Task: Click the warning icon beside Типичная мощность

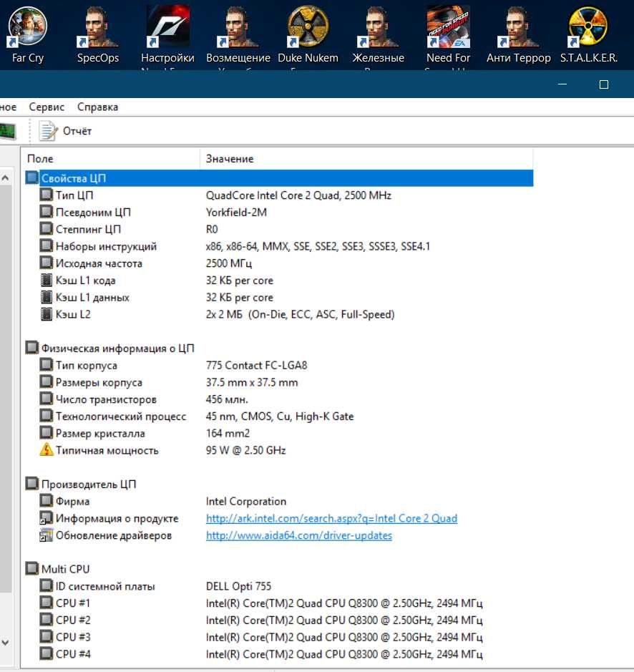Action: (x=47, y=450)
